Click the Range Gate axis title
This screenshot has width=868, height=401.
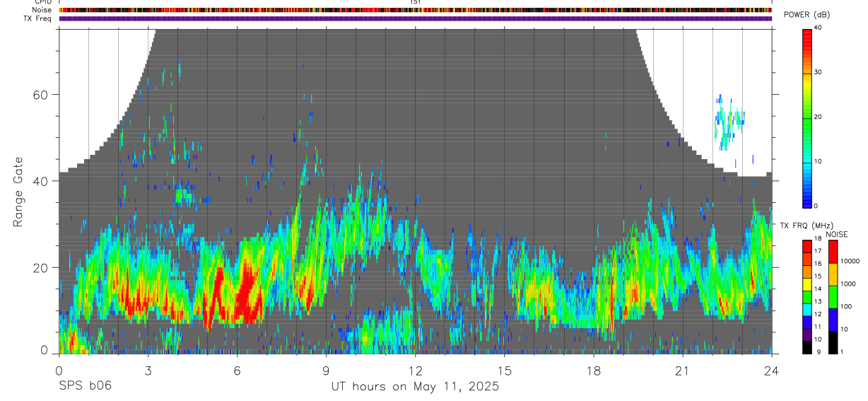pyautogui.click(x=18, y=191)
